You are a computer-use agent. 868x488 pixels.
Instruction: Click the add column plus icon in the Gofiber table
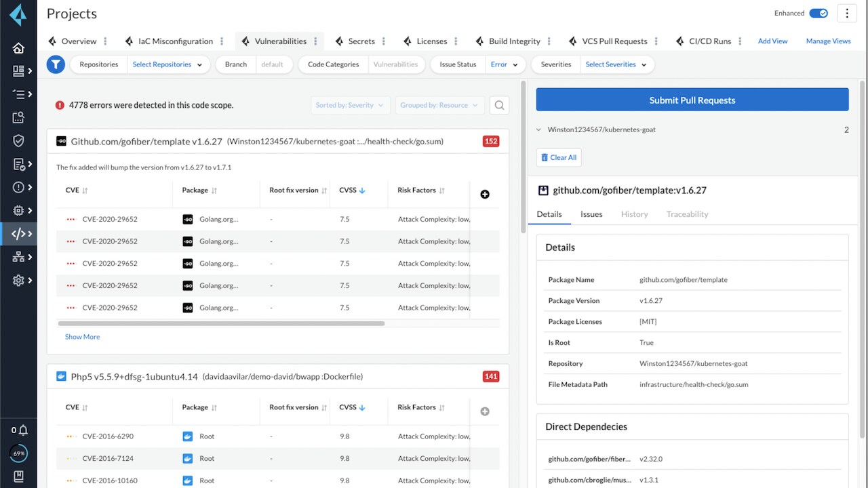(485, 195)
